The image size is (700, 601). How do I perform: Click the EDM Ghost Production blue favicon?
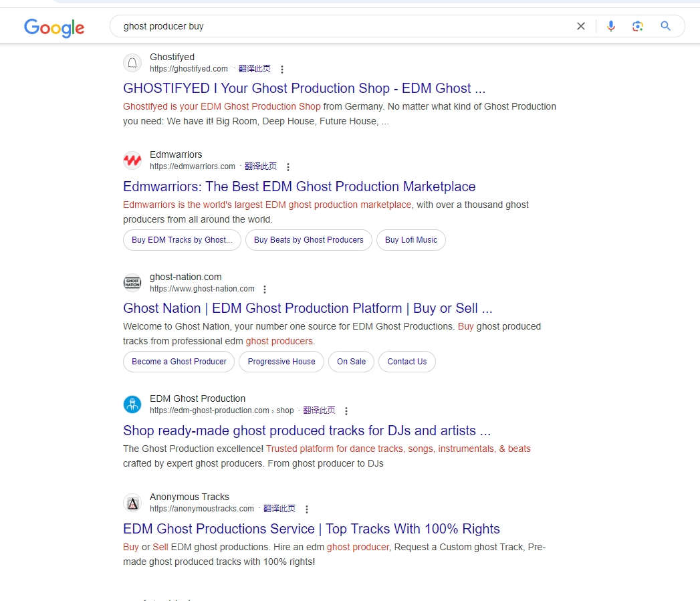pyautogui.click(x=132, y=404)
